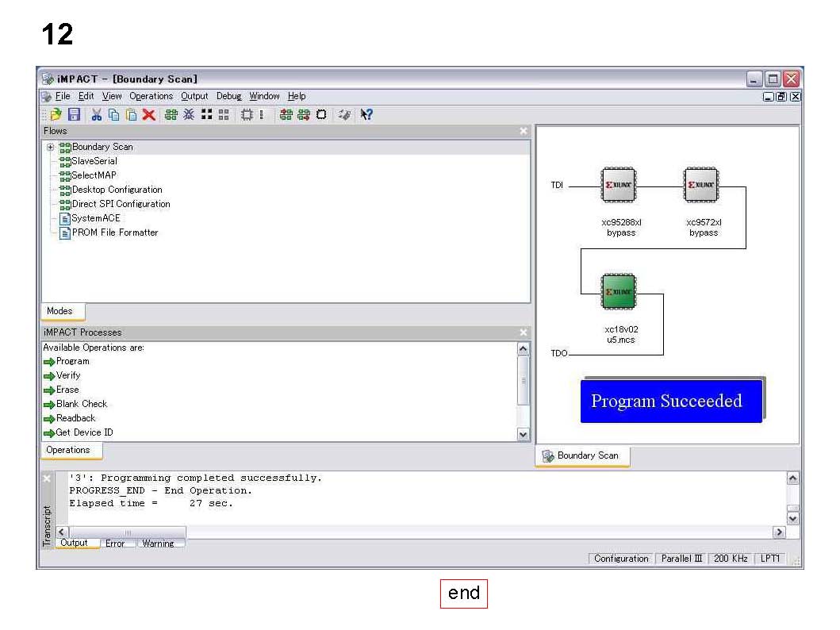
Task: Click the chain icon with right-pointing red arrow
Action: (x=304, y=114)
